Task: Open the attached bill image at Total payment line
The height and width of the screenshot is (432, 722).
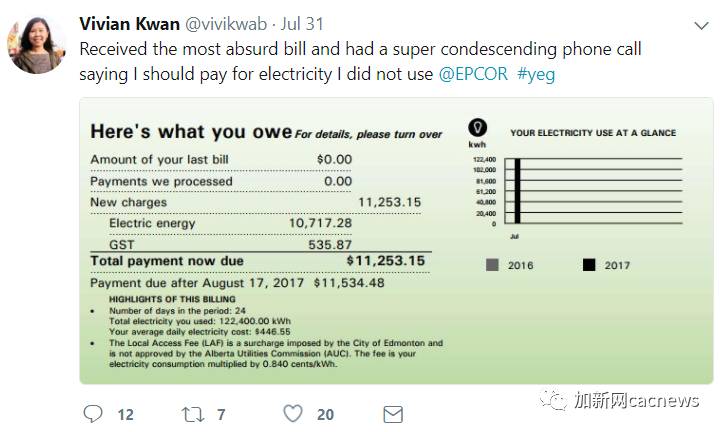Action: 258,261
